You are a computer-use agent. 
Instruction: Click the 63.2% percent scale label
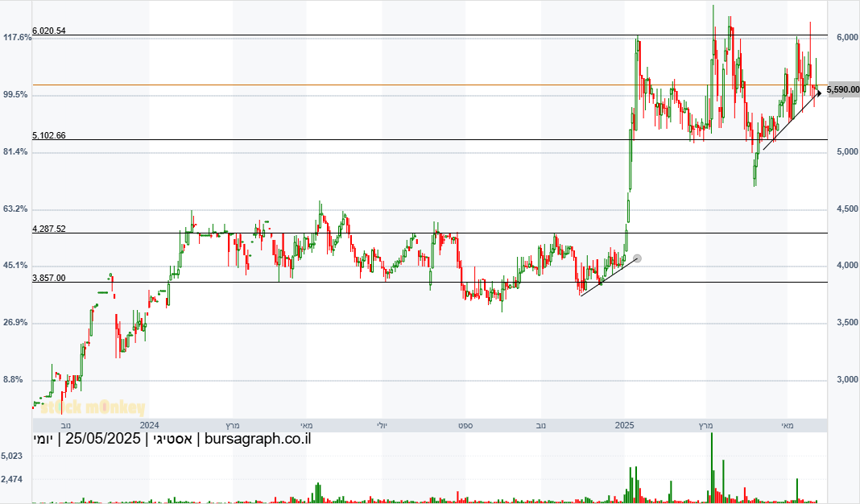(x=15, y=209)
